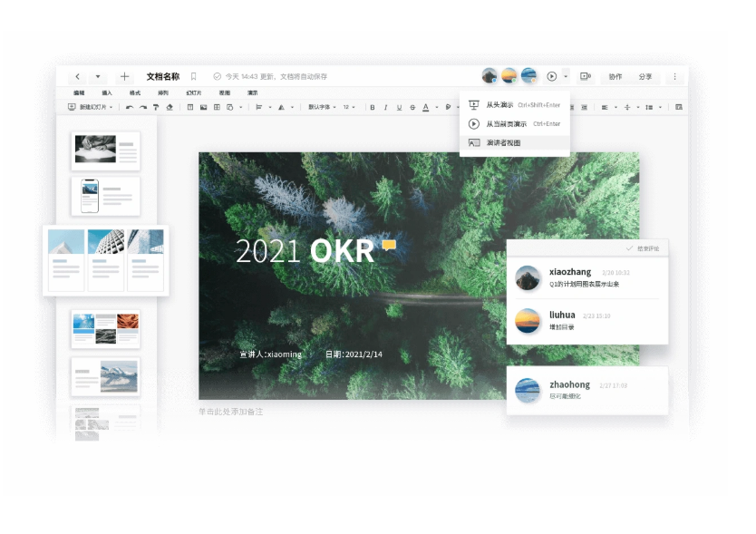
Task: Toggle strikethrough formatting
Action: tap(412, 108)
